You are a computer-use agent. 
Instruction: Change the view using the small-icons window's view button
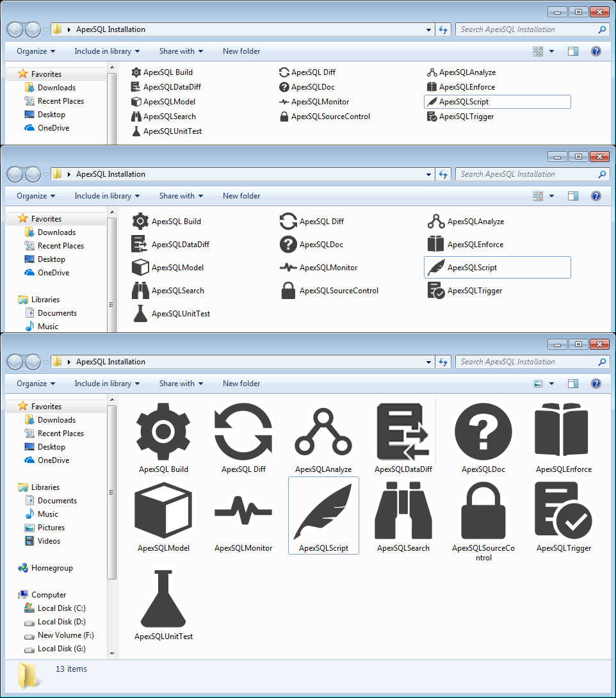click(538, 51)
